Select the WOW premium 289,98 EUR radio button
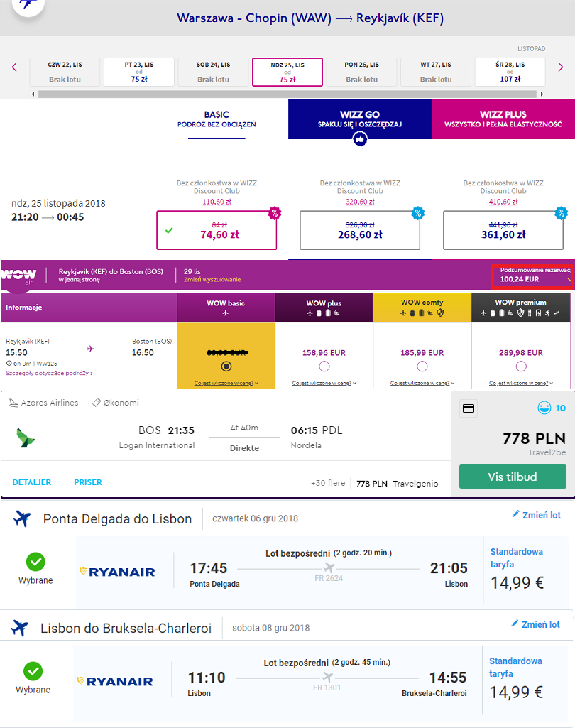 [521, 366]
